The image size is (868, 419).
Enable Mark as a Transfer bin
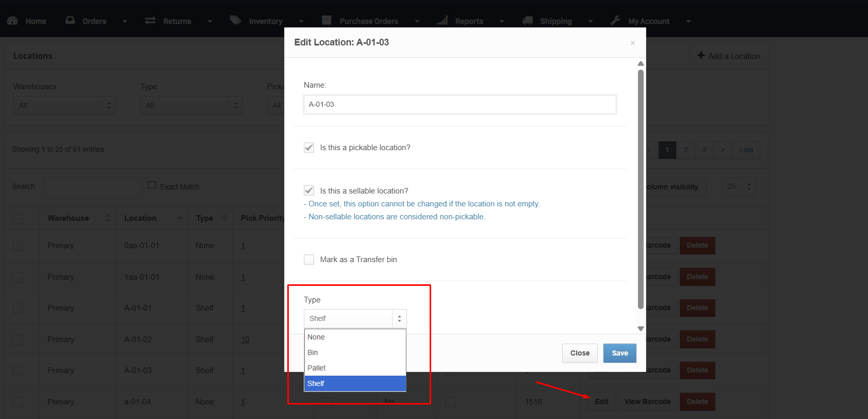coord(309,260)
